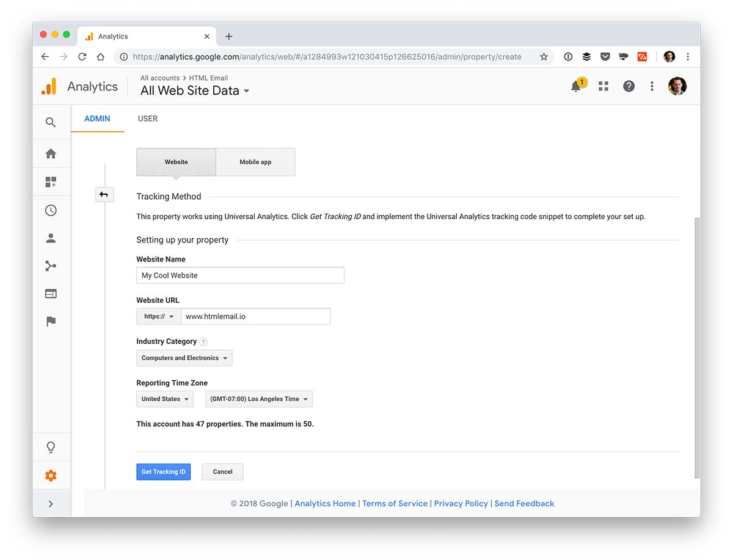
Task: Open Admin gear icon in sidebar
Action: (x=51, y=475)
